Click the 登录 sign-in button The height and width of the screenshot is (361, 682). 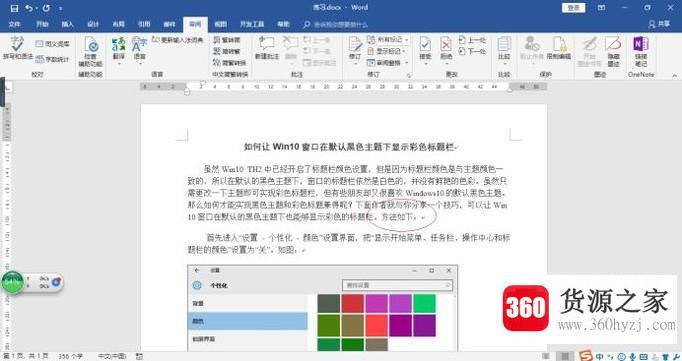[573, 8]
